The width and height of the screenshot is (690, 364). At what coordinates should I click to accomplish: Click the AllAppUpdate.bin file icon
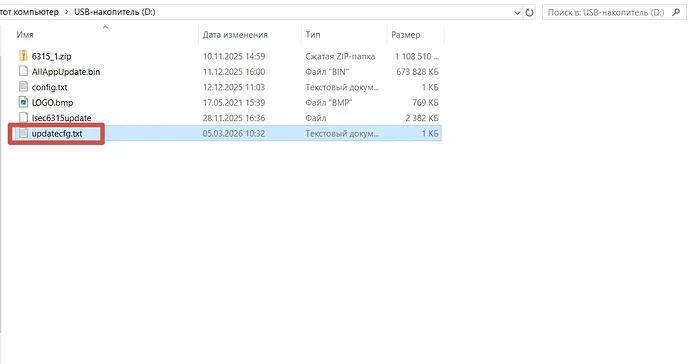23,71
